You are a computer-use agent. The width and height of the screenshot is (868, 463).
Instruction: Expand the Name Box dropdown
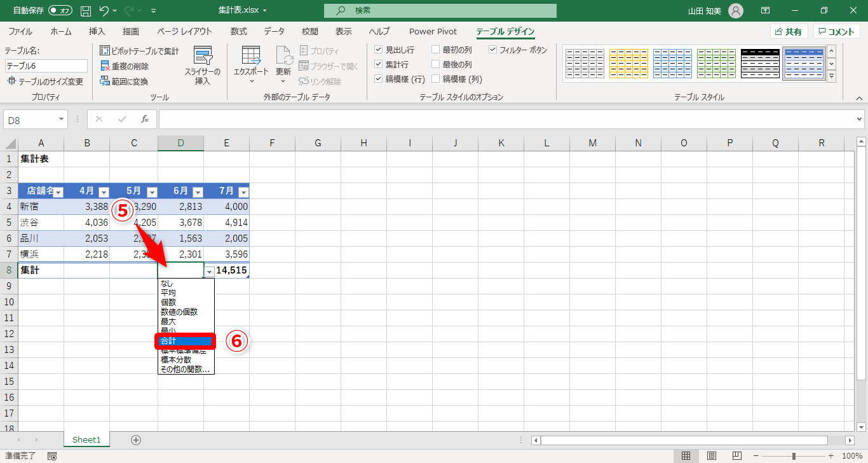[62, 119]
